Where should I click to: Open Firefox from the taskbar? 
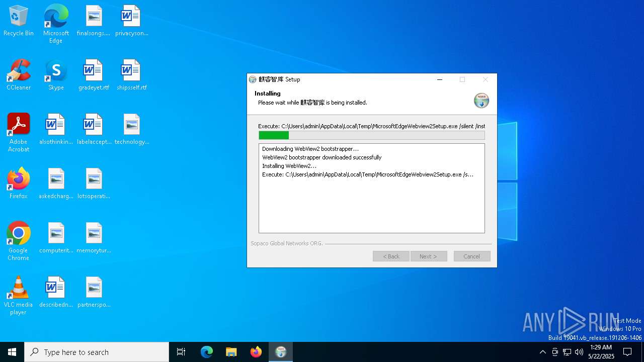point(256,352)
